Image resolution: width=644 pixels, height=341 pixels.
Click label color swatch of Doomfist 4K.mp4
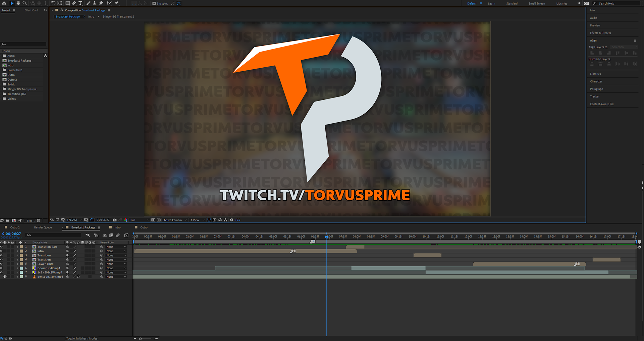[x=21, y=268]
